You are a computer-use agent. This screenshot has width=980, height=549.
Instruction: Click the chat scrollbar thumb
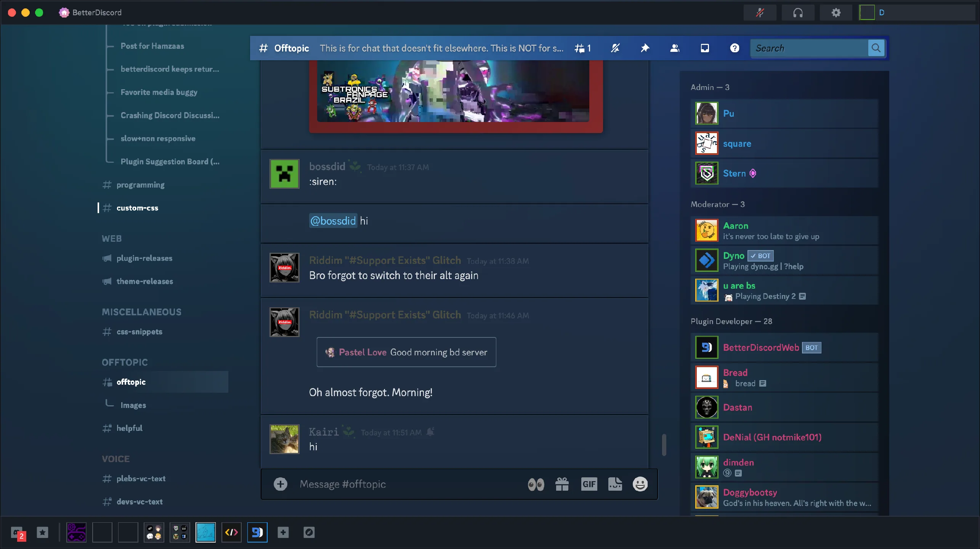[664, 445]
